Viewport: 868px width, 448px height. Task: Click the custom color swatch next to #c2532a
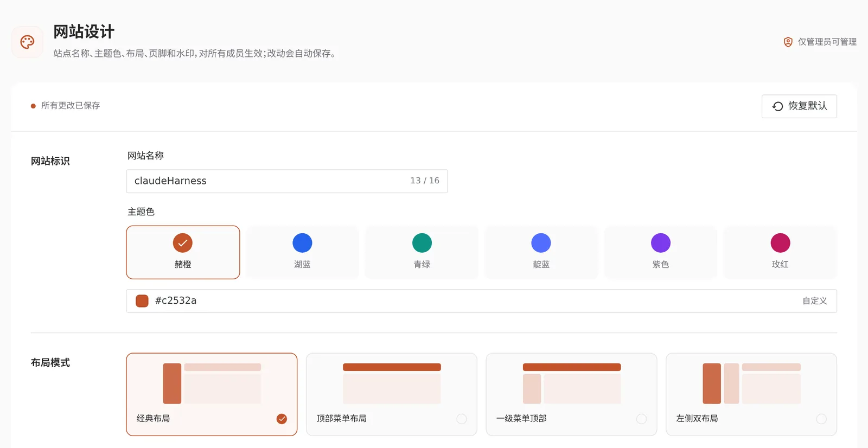142,301
